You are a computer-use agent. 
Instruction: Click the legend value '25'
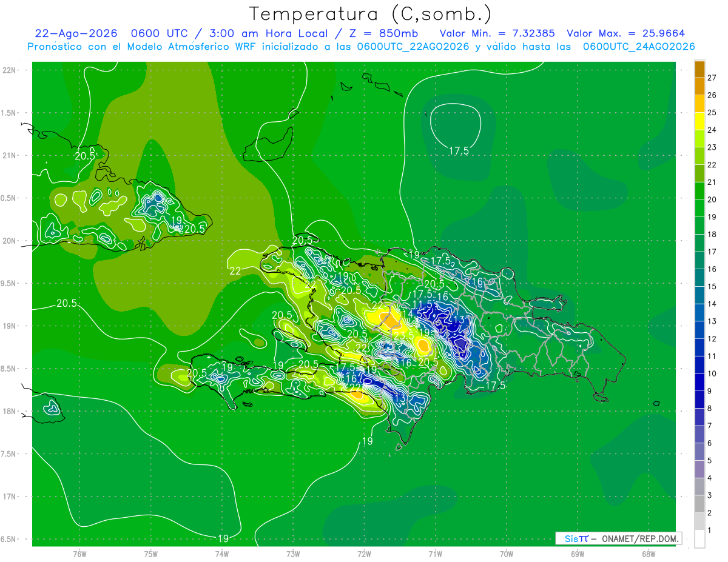712,112
